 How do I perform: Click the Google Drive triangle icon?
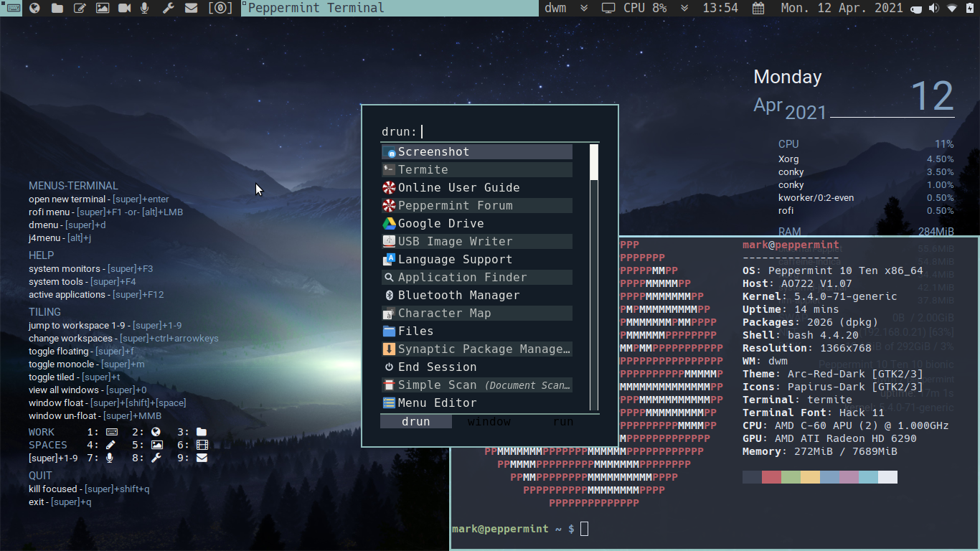coord(390,224)
